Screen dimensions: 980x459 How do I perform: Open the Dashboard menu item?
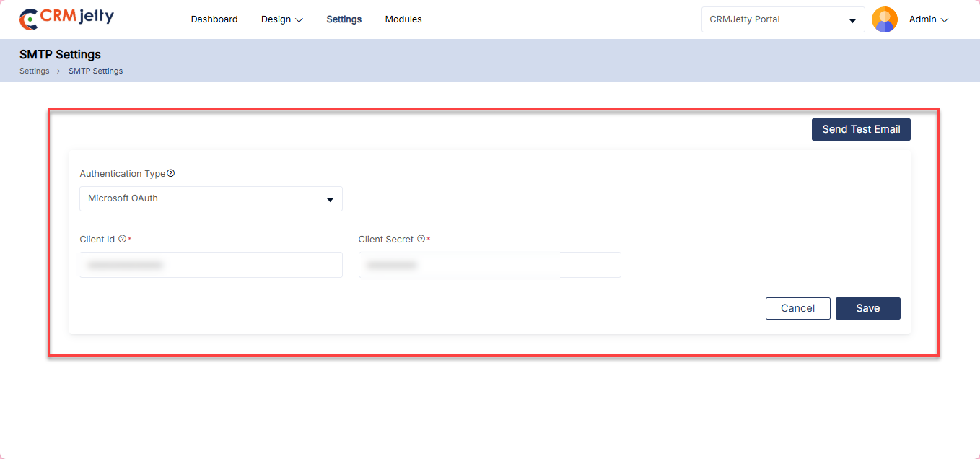(x=214, y=19)
